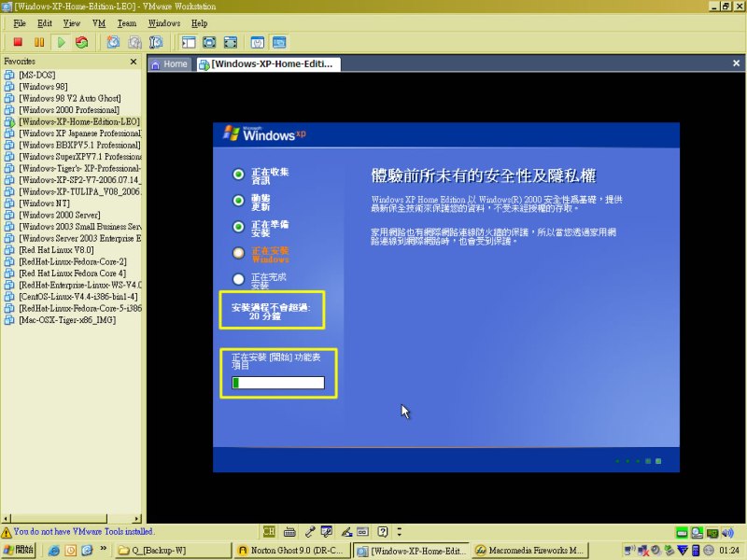Select [MS-DOS] in Favorites
Viewport: 747px width, 560px height.
tap(37, 76)
